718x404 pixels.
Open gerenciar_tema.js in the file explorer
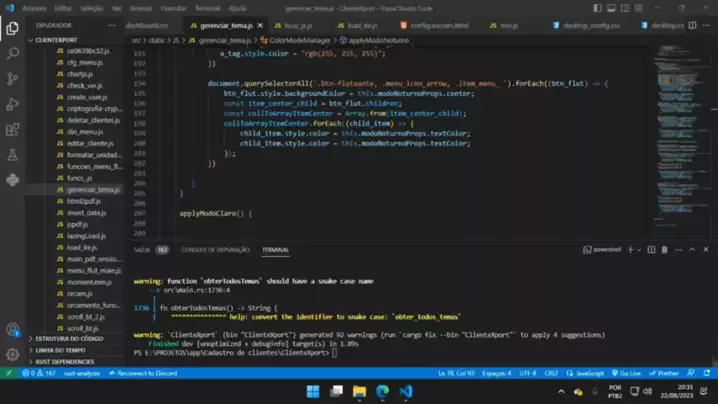(x=93, y=190)
